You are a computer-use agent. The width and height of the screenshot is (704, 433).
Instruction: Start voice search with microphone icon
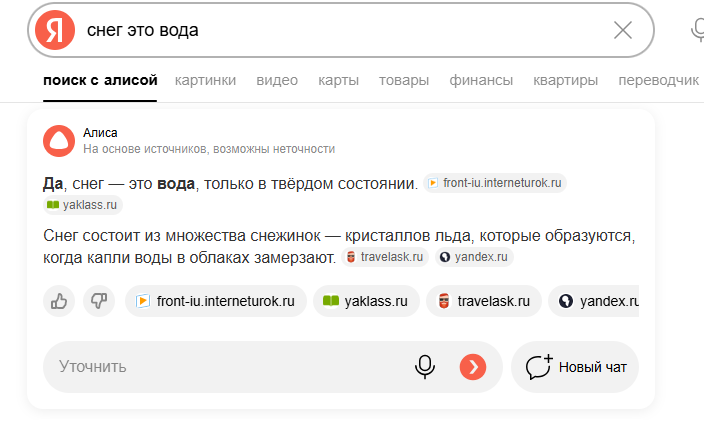[x=698, y=30]
